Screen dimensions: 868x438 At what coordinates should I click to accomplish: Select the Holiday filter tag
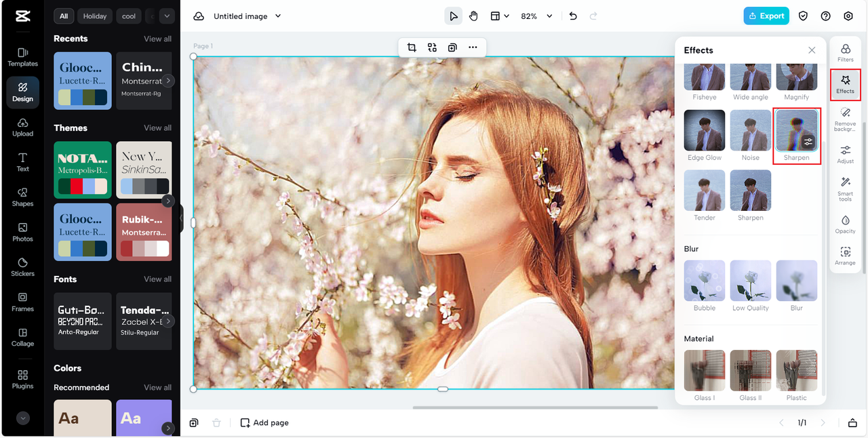[95, 16]
